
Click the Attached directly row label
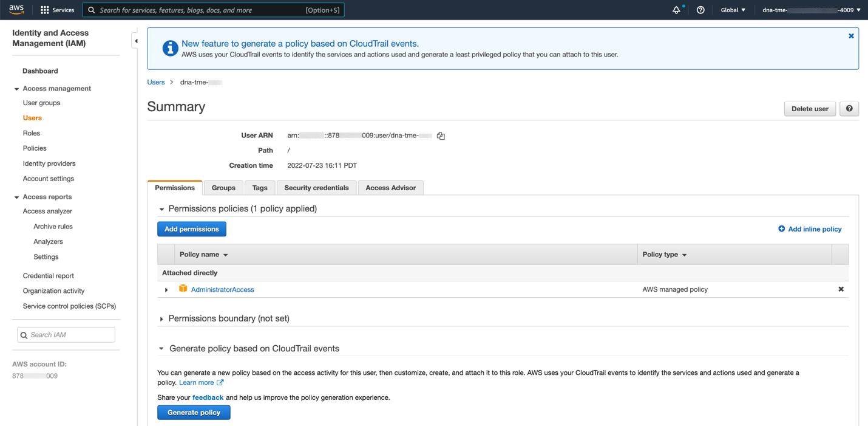tap(190, 273)
